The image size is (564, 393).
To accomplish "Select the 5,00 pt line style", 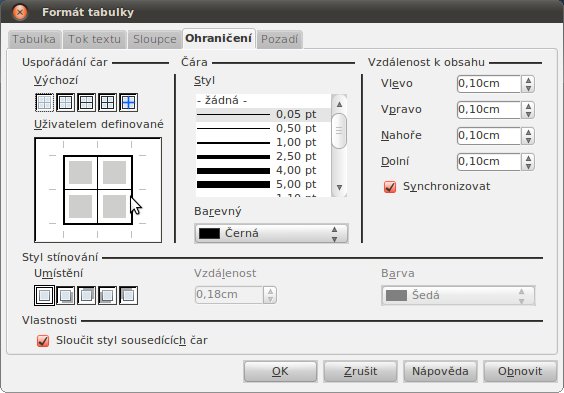I will [x=263, y=185].
